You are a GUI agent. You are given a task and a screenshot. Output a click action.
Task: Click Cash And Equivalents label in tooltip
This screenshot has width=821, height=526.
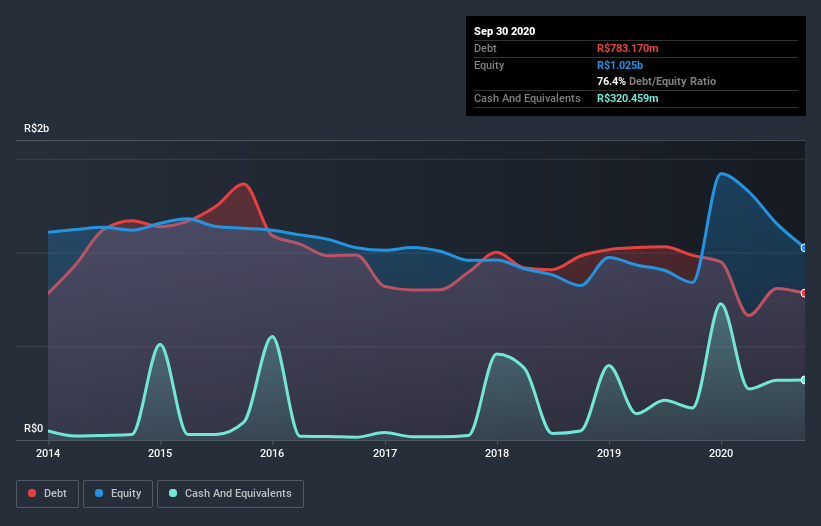click(527, 98)
